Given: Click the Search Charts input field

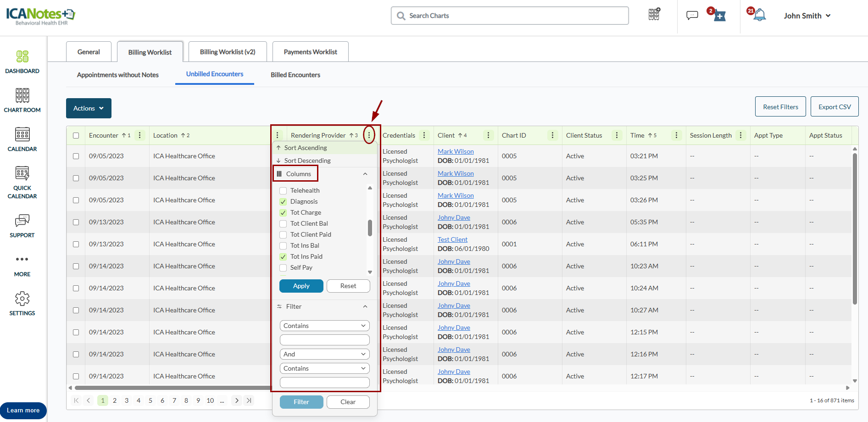Looking at the screenshot, I should point(509,16).
